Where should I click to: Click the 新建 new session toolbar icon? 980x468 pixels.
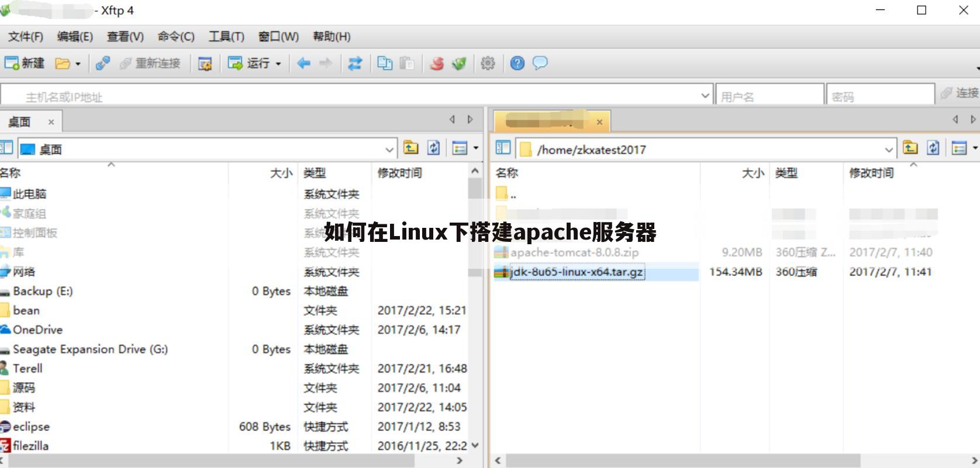click(x=25, y=63)
